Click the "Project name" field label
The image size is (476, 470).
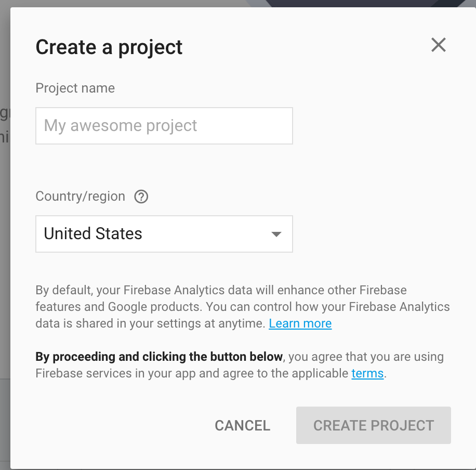click(75, 88)
